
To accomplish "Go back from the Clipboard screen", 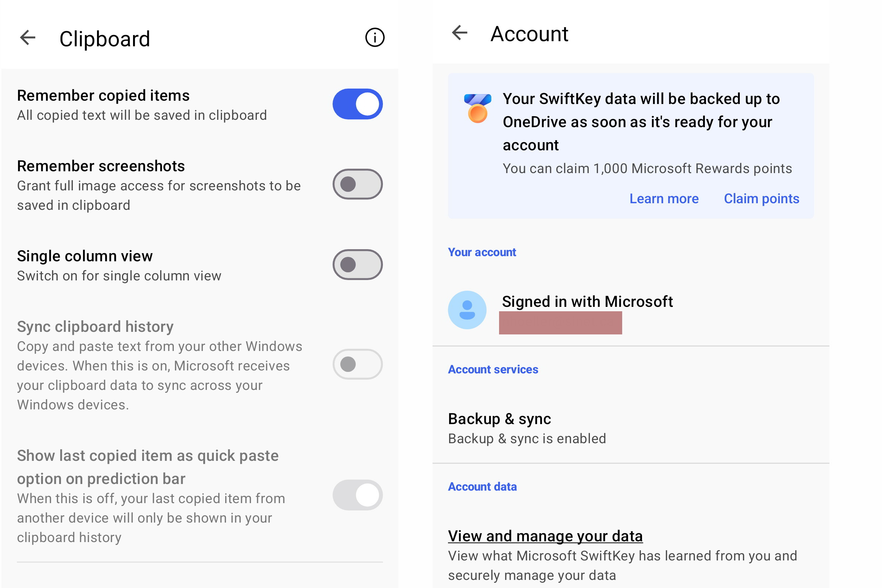I will 28,38.
